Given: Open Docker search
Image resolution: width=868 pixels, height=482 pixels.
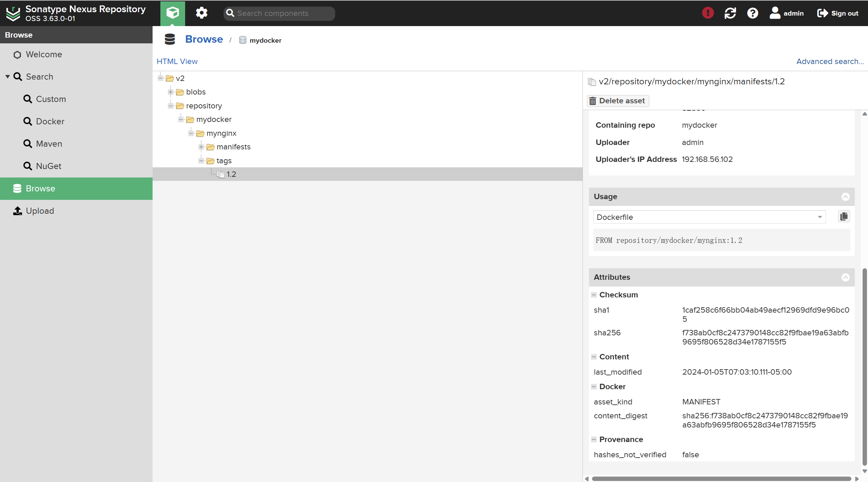Looking at the screenshot, I should (x=50, y=122).
